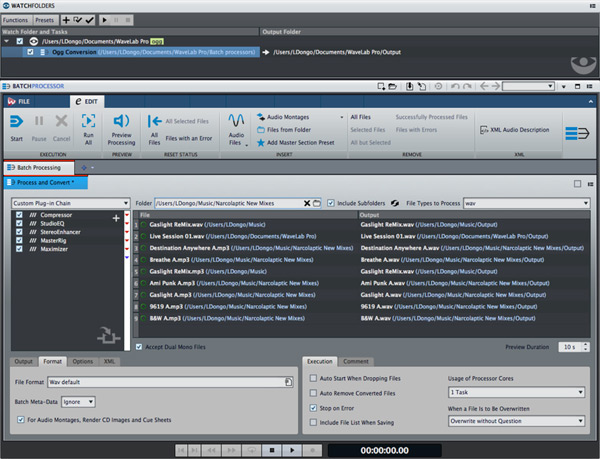Open the FILE ribbon tab
The width and height of the screenshot is (600, 459).
(19, 101)
